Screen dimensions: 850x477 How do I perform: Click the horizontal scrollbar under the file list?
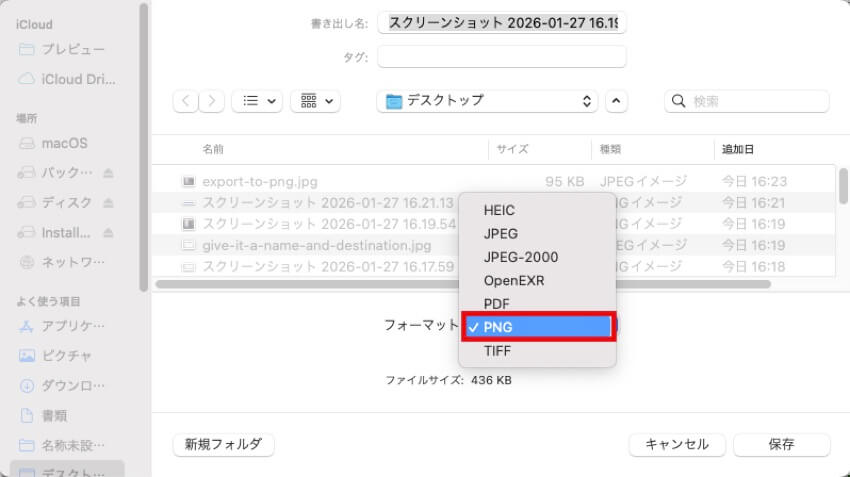463,285
